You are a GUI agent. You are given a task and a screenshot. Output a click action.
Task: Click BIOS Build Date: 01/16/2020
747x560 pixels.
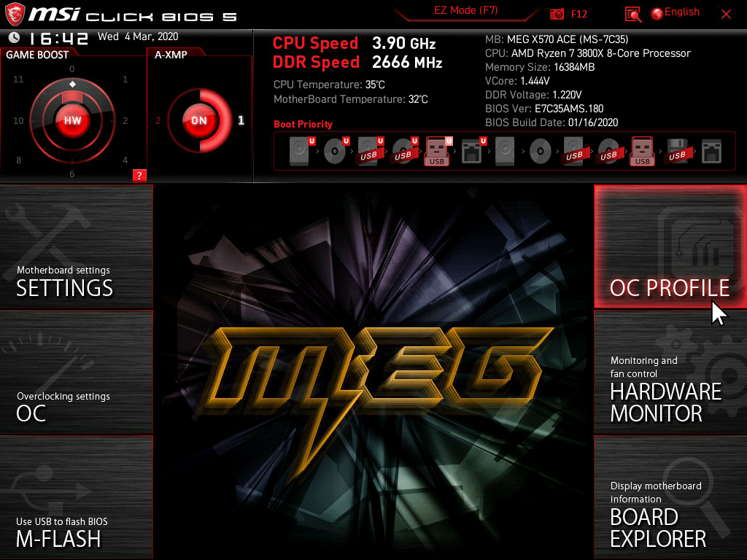point(551,122)
